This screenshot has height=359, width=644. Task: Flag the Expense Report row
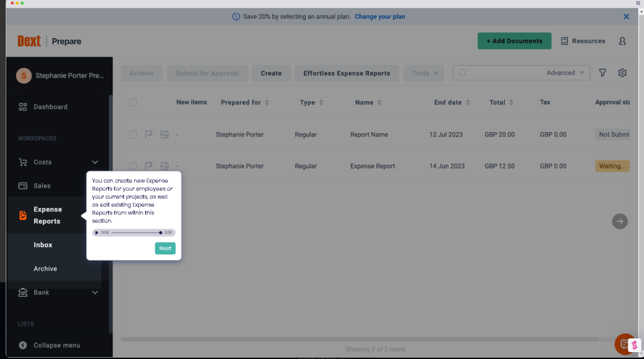coord(148,166)
